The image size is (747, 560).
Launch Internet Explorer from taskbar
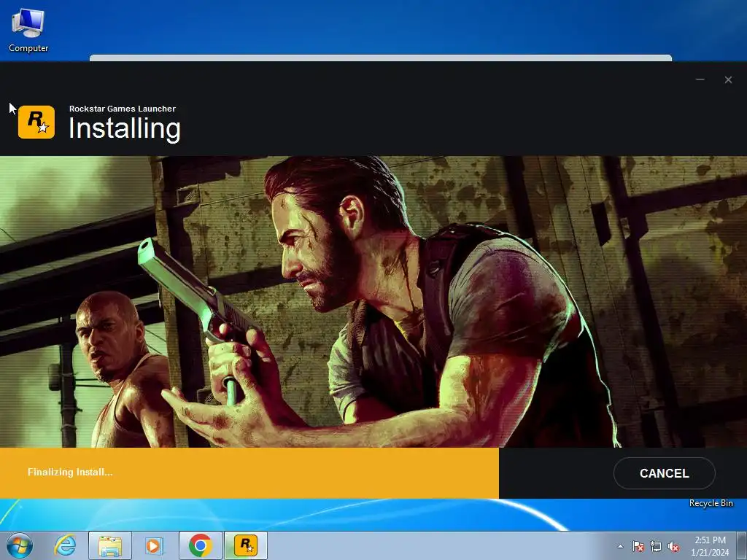pos(65,545)
